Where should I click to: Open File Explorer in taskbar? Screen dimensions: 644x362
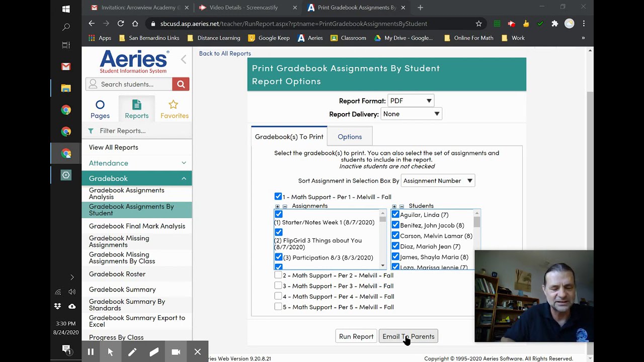[x=66, y=88]
